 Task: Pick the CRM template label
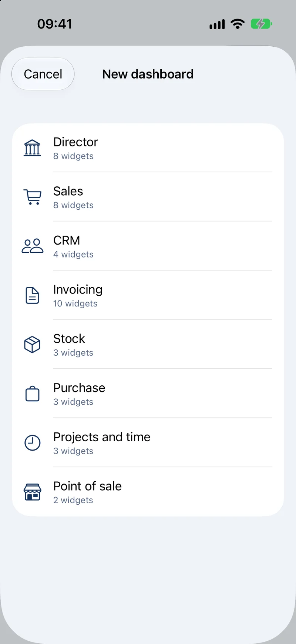(67, 240)
